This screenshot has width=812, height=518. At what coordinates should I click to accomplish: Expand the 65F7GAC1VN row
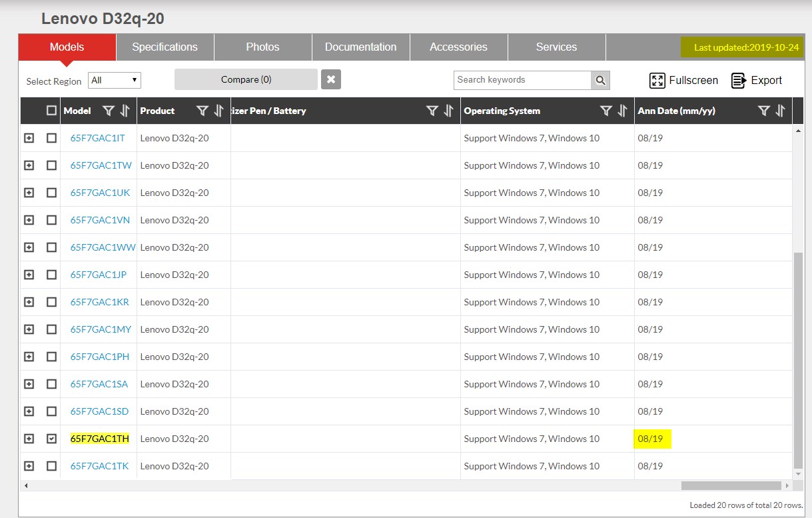[29, 220]
